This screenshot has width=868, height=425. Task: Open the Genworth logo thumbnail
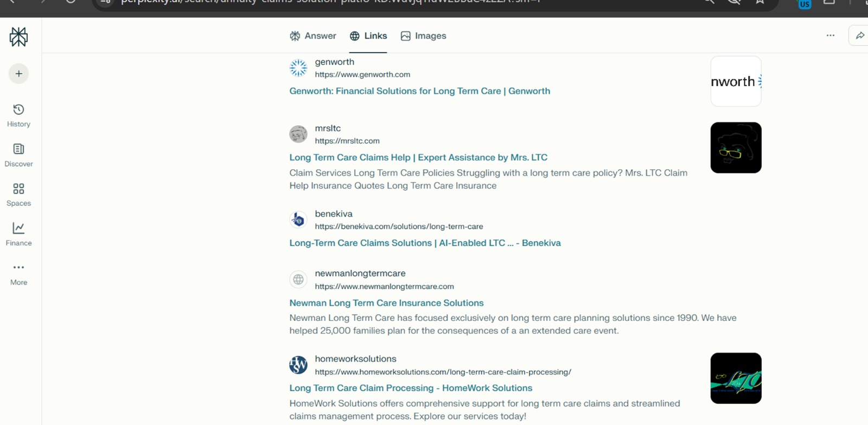[736, 81]
